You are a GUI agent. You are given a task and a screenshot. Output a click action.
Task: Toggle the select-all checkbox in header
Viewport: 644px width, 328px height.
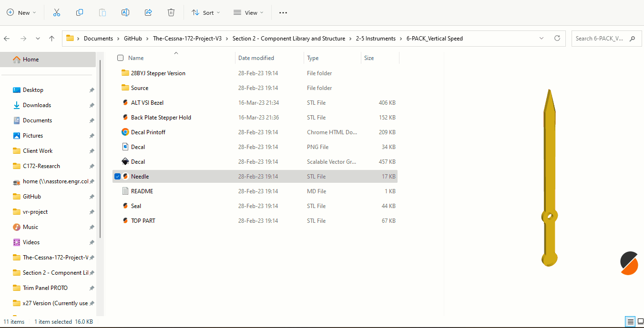[120, 58]
